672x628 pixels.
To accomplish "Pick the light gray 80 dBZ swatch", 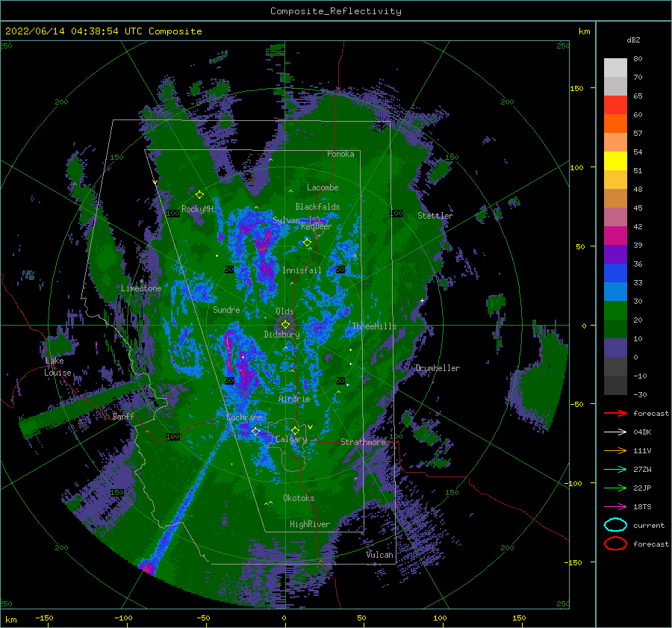I will [615, 68].
